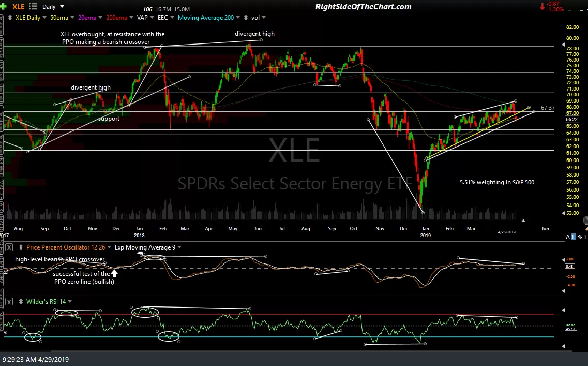Click the upper arrow on RSI axis

[x=563, y=310]
